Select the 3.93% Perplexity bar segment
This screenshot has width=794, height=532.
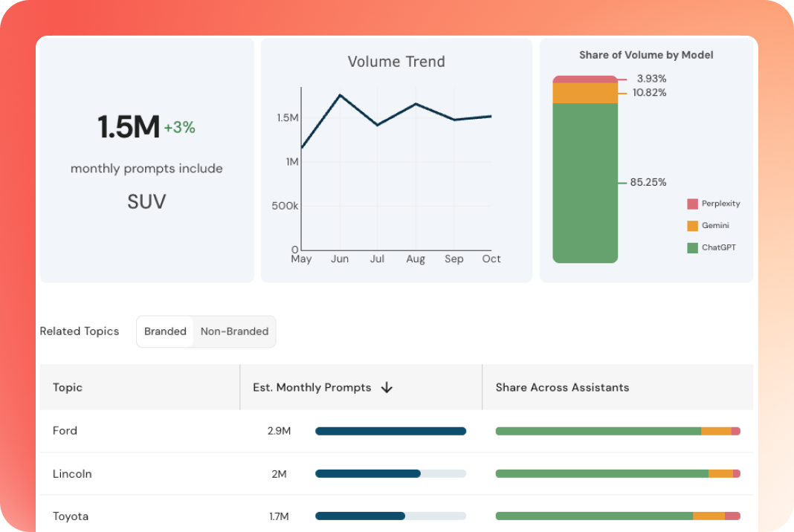coord(585,78)
